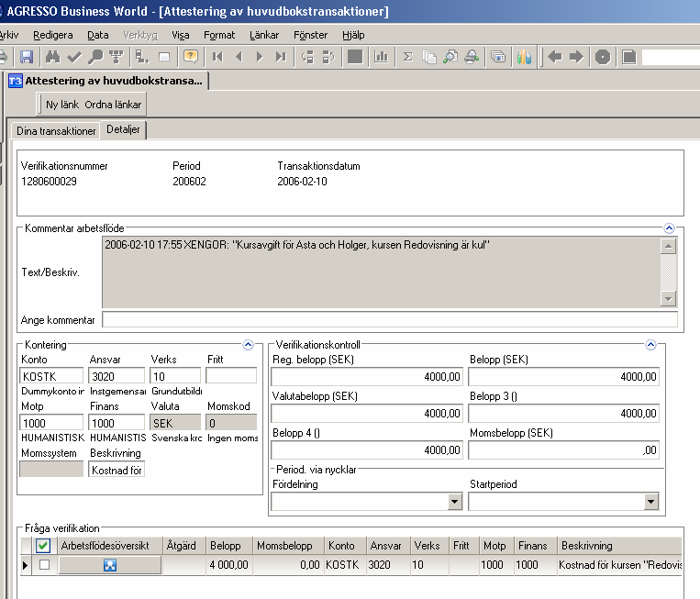This screenshot has height=599, width=700.
Task: Tick the checkbox in the KOSTK row
Action: pos(44,565)
